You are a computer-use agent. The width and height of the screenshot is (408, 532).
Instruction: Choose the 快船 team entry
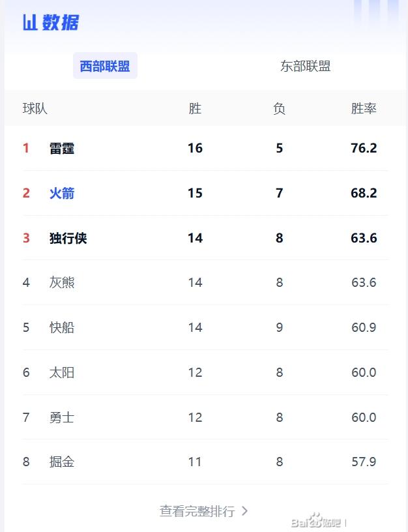(x=62, y=327)
